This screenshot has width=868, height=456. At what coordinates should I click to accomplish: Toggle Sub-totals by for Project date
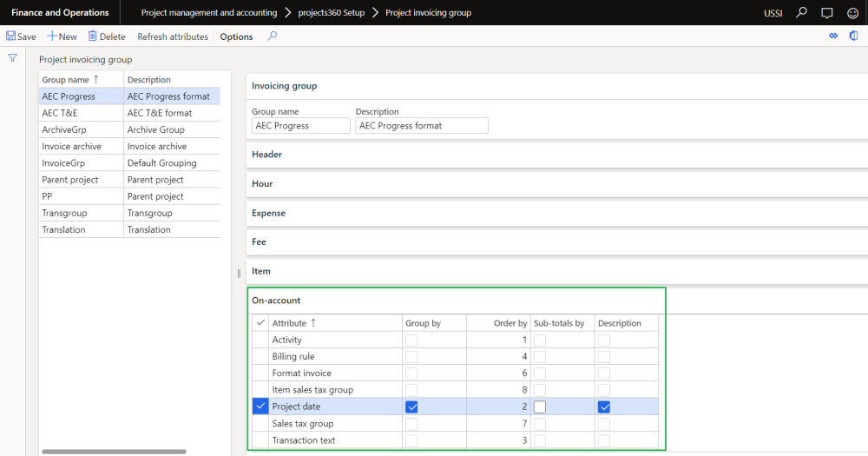coord(540,406)
